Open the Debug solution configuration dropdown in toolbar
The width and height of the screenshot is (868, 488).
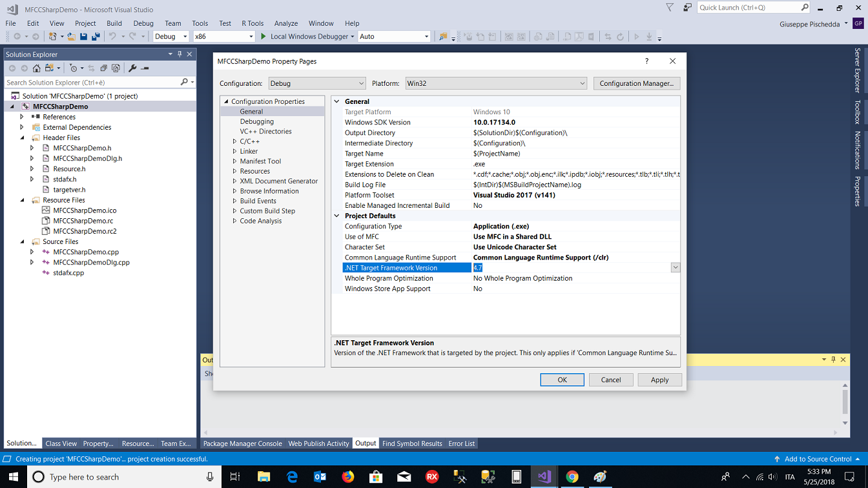(171, 37)
